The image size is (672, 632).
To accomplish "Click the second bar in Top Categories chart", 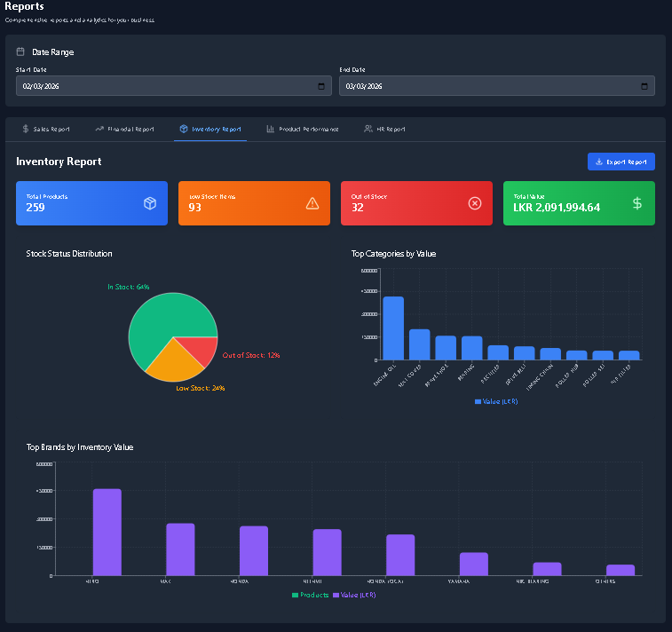I will 420,344.
